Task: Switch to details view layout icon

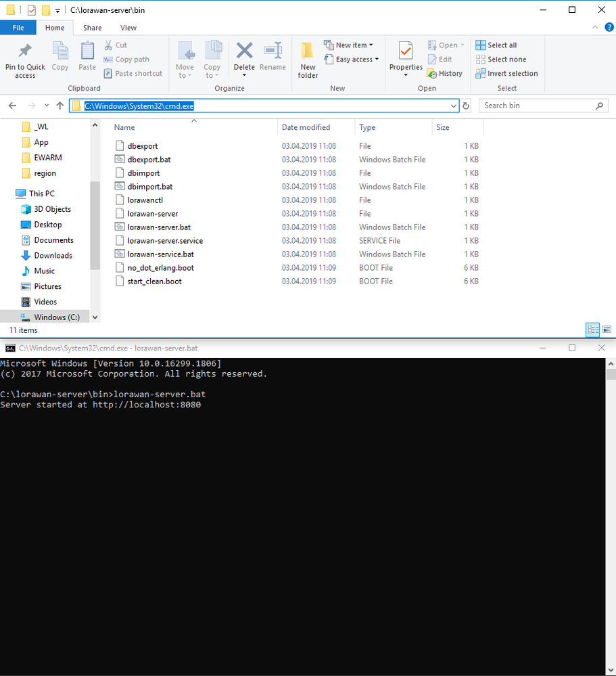Action: 593,330
